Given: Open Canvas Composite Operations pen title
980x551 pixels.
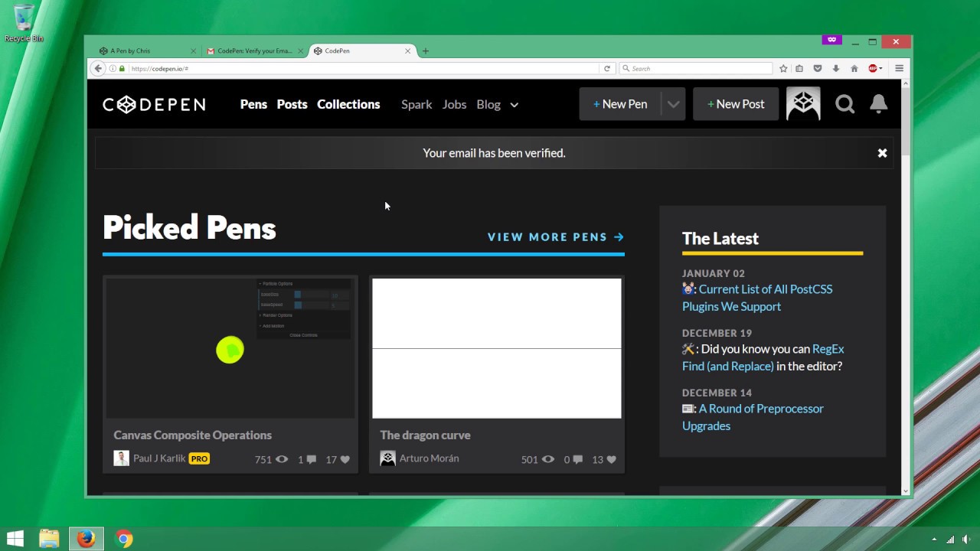Looking at the screenshot, I should (193, 435).
